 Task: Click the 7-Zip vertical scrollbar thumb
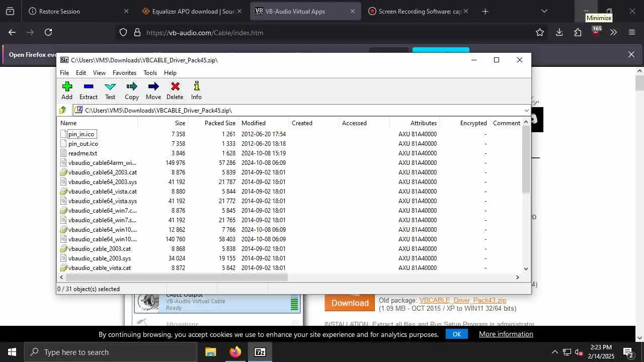tap(526, 159)
